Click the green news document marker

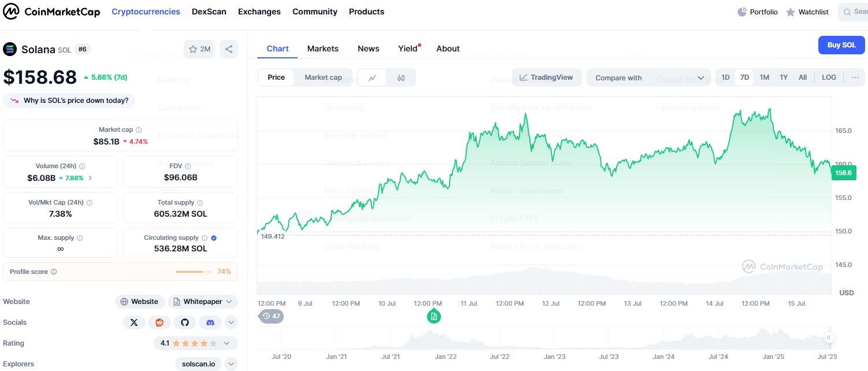pos(434,316)
